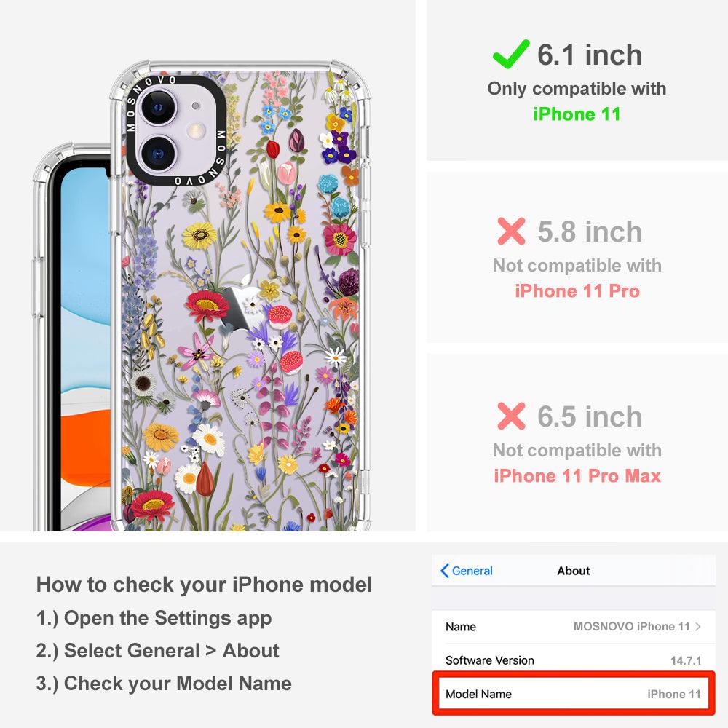Click the floral phone case image
This screenshot has width=728, height=728.
click(x=240, y=296)
